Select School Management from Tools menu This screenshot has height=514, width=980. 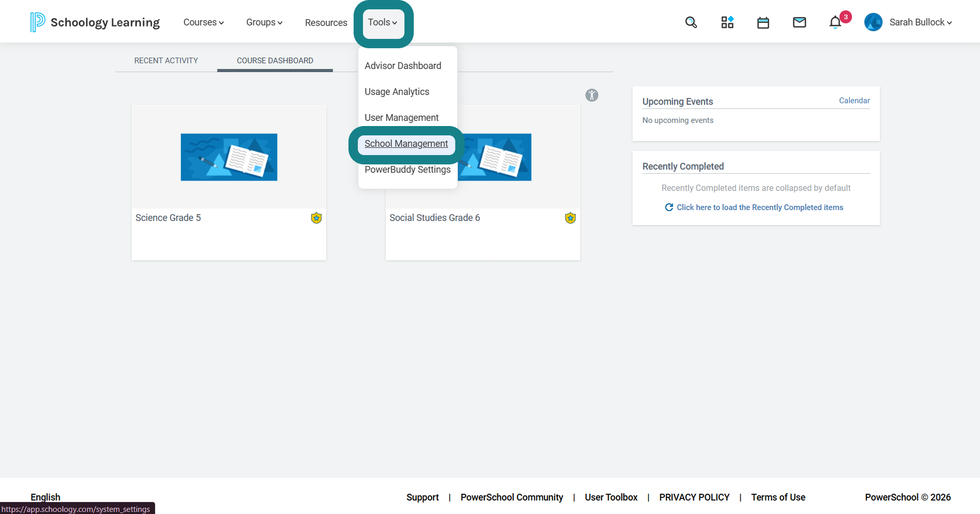tap(406, 144)
